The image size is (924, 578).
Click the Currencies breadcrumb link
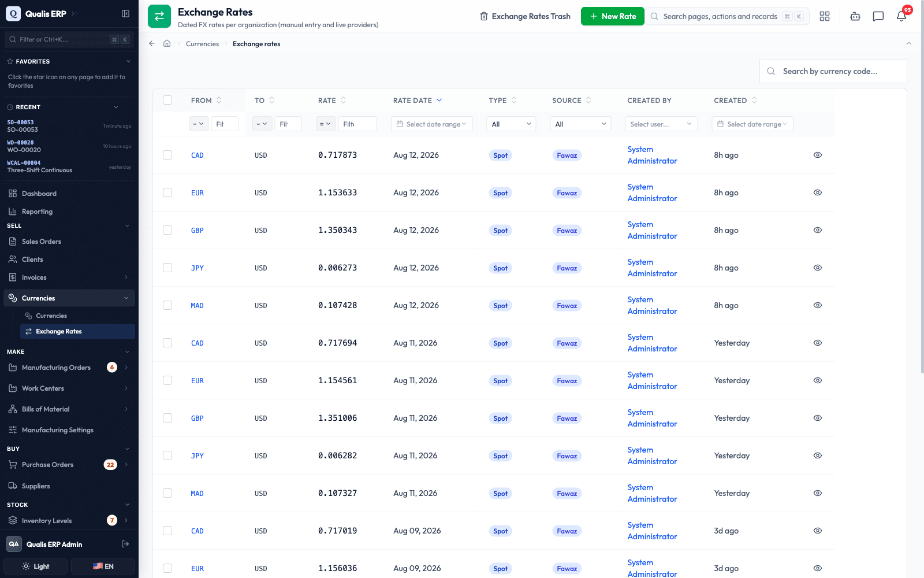pos(202,44)
